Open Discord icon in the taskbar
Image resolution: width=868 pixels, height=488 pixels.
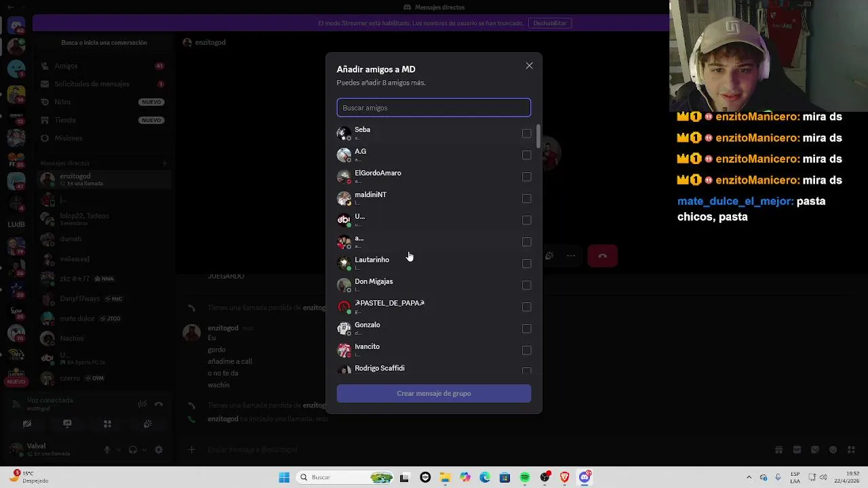585,477
